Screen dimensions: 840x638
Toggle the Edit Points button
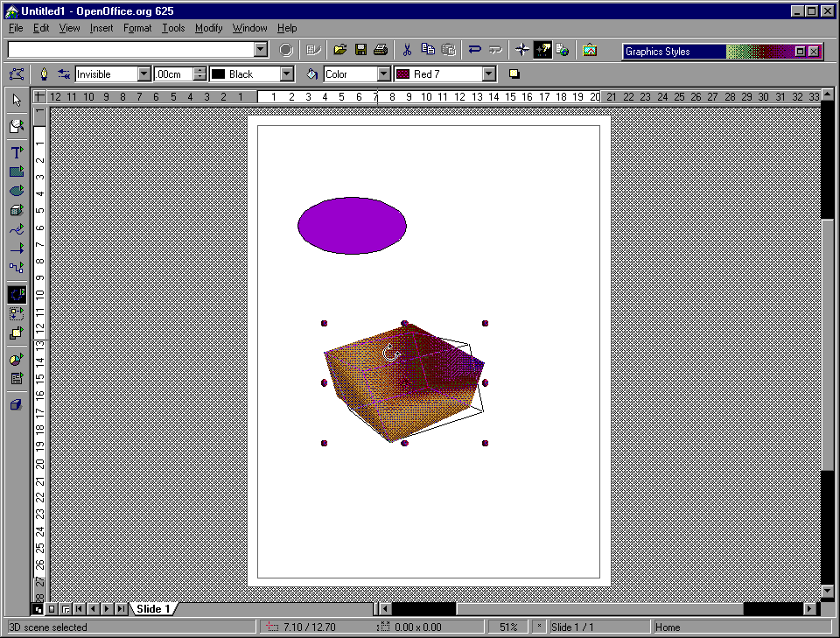(x=16, y=74)
